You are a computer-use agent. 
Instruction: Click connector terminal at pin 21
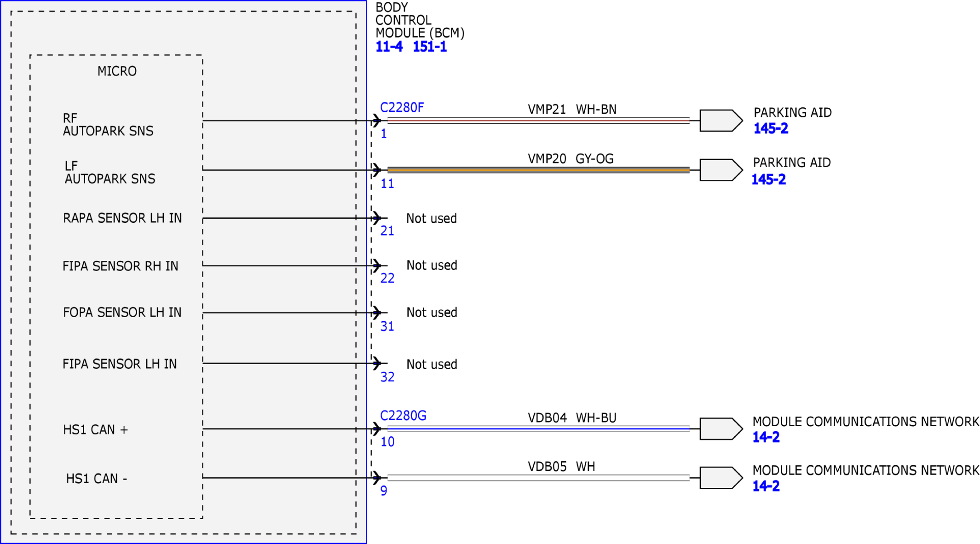377,218
